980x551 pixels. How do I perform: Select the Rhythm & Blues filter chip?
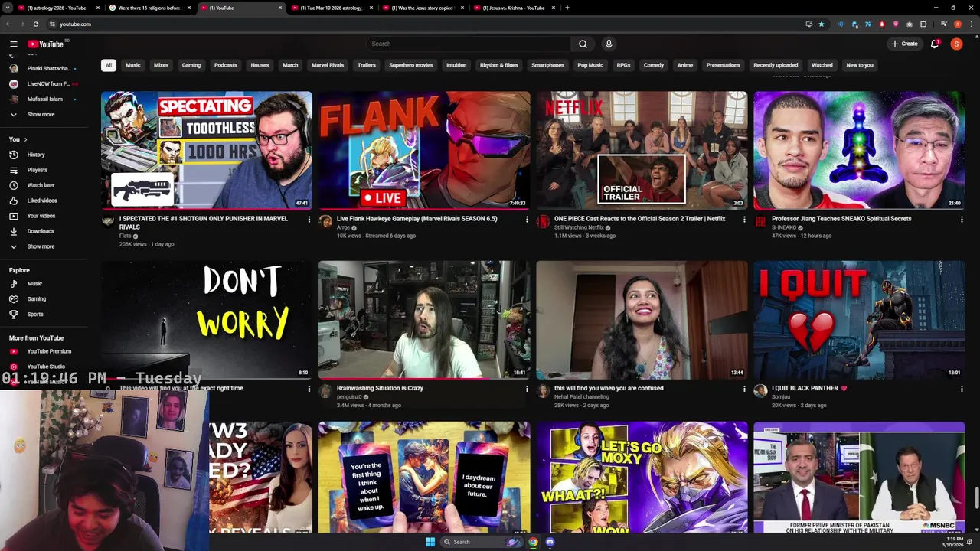pyautogui.click(x=499, y=65)
